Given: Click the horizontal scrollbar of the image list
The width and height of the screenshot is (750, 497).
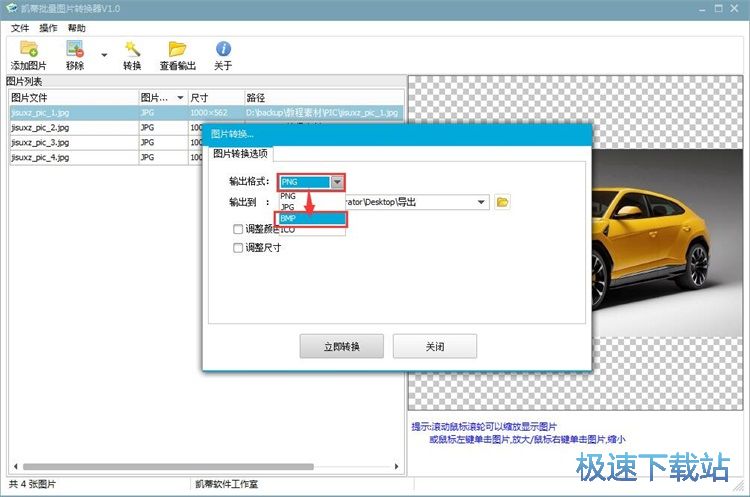Looking at the screenshot, I should click(168, 466).
